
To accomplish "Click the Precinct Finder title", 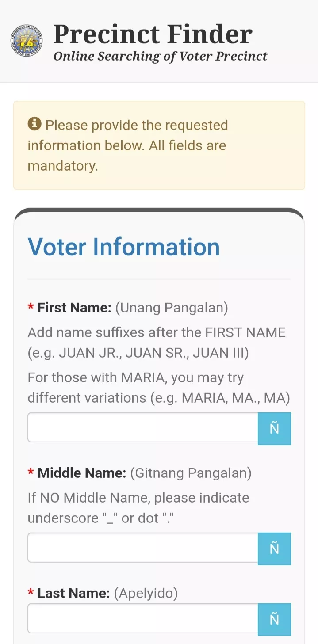I will 153,34.
